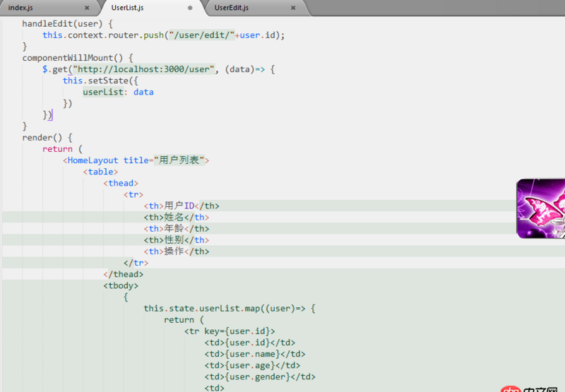Screen dimensions: 565x392
Task: Click the unsaved dot on UserList.js tab
Action: (x=190, y=8)
